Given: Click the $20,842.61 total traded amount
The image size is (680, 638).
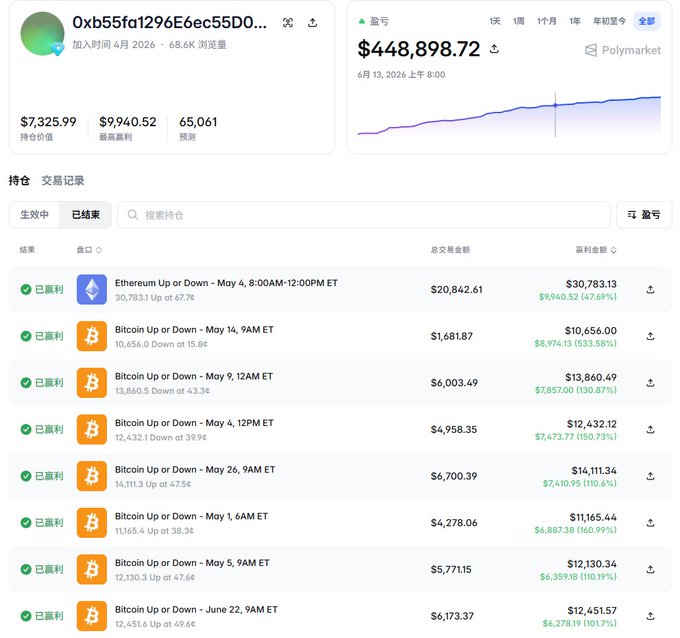Looking at the screenshot, I should point(456,290).
